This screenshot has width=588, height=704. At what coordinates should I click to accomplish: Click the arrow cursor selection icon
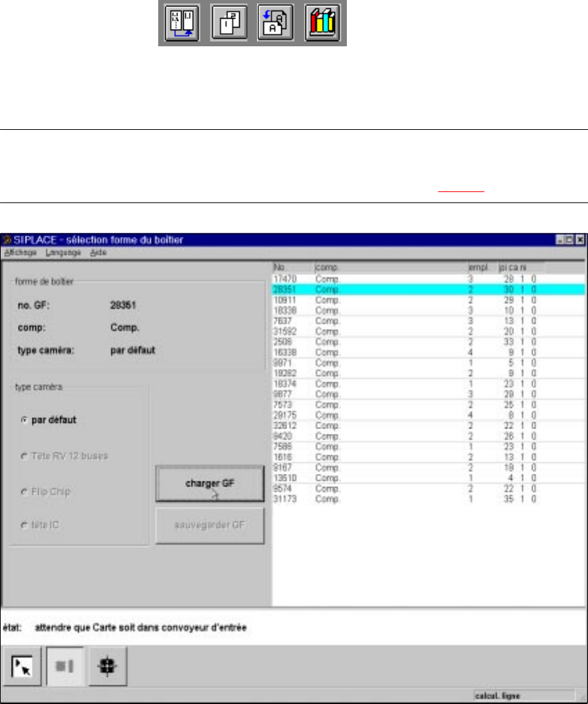tap(21, 666)
